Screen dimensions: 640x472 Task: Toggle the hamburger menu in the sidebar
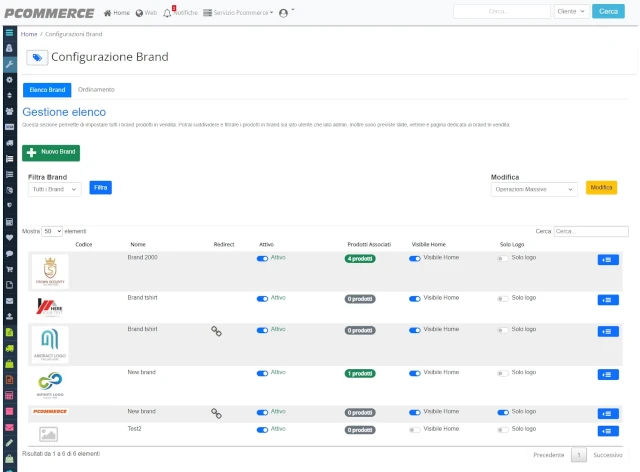9,33
